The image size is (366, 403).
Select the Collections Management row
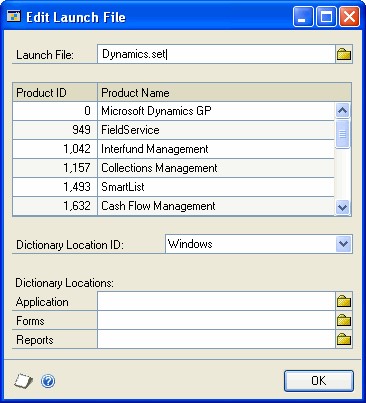[173, 168]
